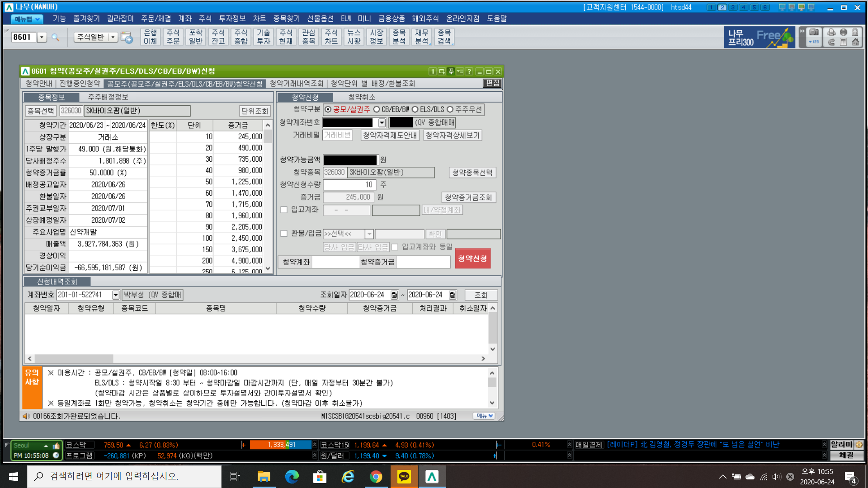Image resolution: width=868 pixels, height=488 pixels.
Task: Open KakaoTalk from the Windows taskbar
Action: (404, 476)
